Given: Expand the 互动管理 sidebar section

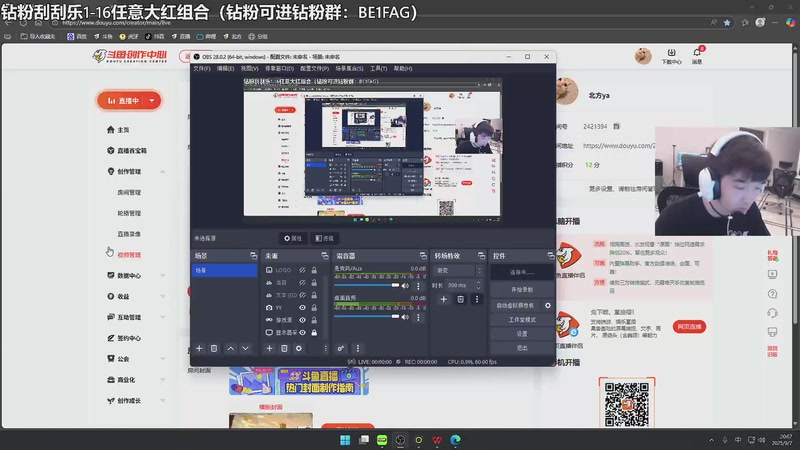Looking at the screenshot, I should (163, 317).
